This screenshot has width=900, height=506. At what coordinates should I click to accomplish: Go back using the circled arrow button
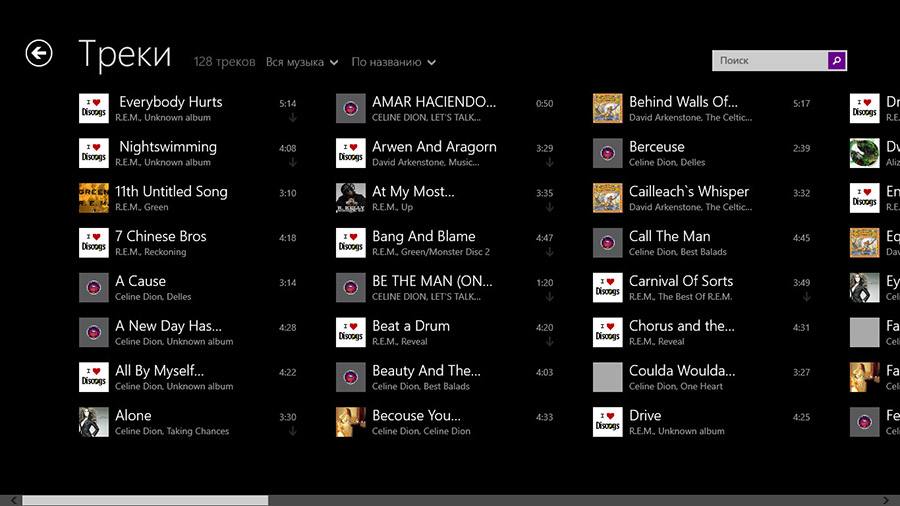click(x=39, y=53)
